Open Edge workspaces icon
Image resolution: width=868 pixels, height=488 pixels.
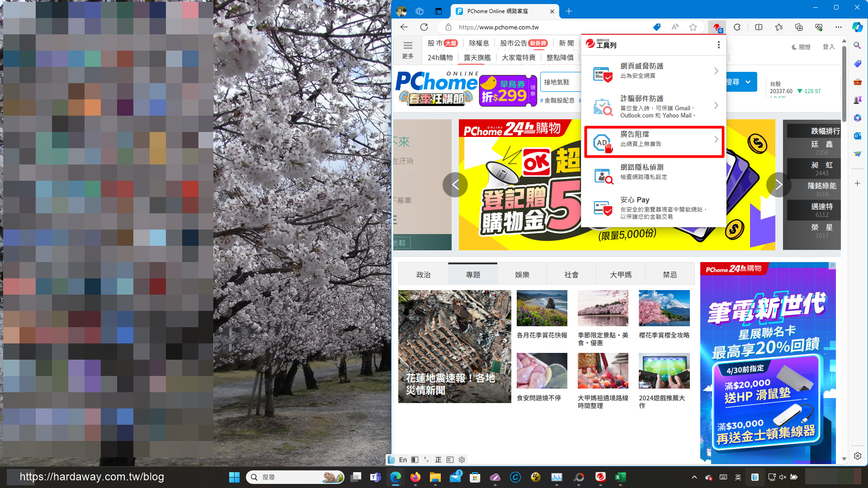pos(420,11)
